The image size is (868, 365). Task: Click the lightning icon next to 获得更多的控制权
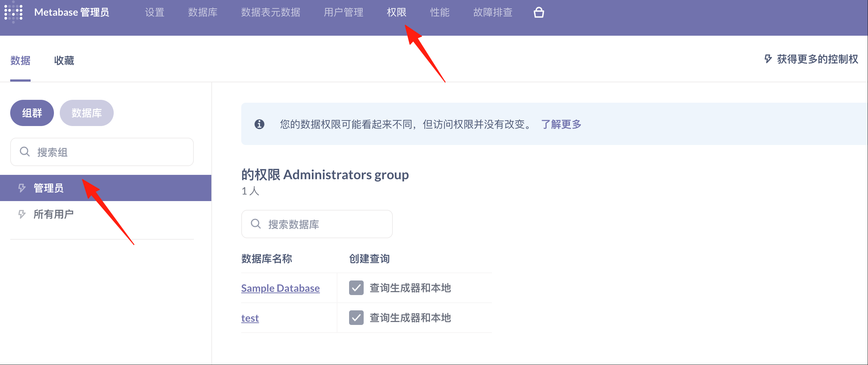coord(768,59)
